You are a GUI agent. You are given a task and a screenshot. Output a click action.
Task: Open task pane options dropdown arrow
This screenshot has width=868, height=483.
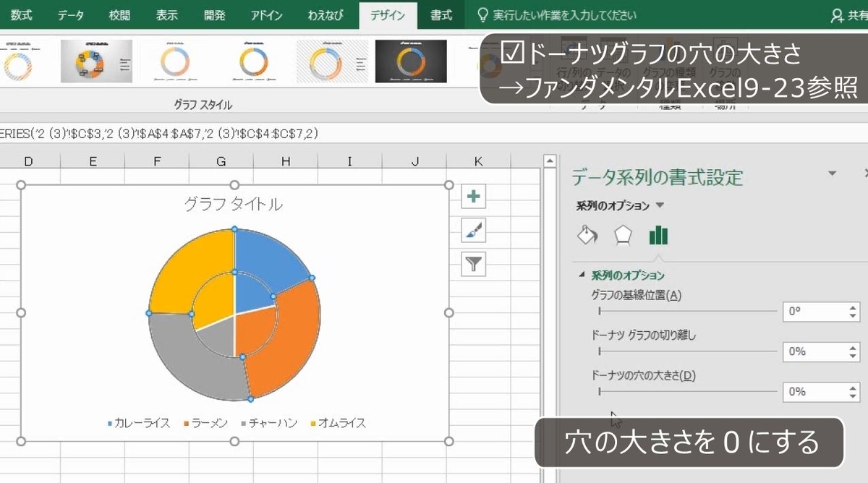[832, 174]
